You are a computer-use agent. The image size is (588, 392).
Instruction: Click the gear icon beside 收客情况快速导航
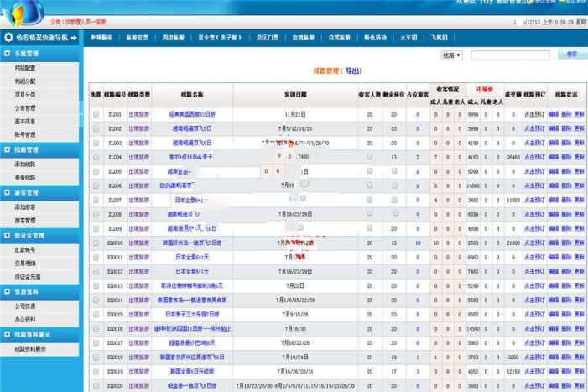[x=8, y=38]
